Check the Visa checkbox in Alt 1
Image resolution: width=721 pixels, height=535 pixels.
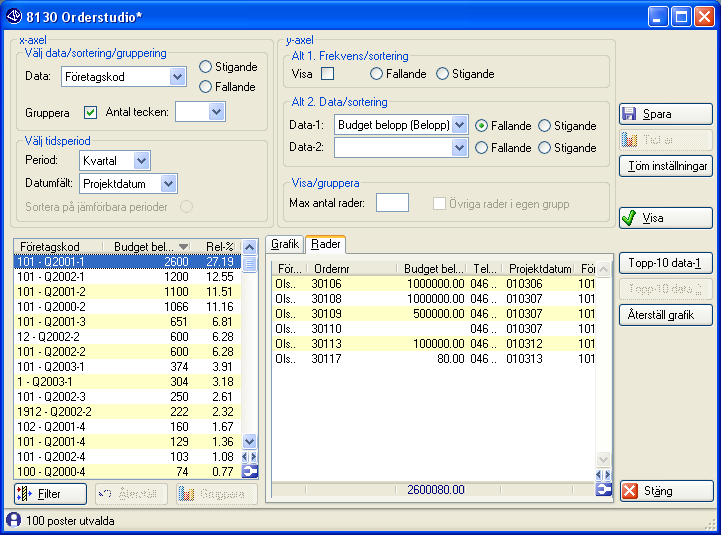click(x=327, y=74)
